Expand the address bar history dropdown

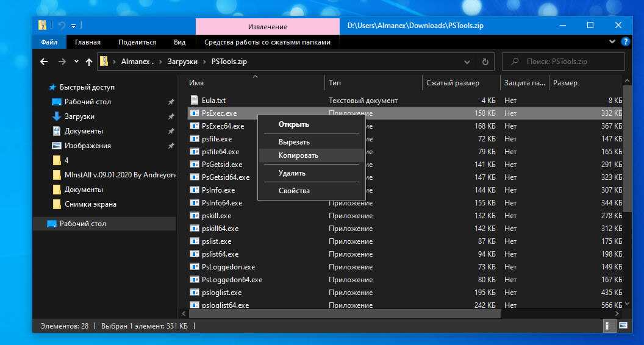click(x=467, y=62)
